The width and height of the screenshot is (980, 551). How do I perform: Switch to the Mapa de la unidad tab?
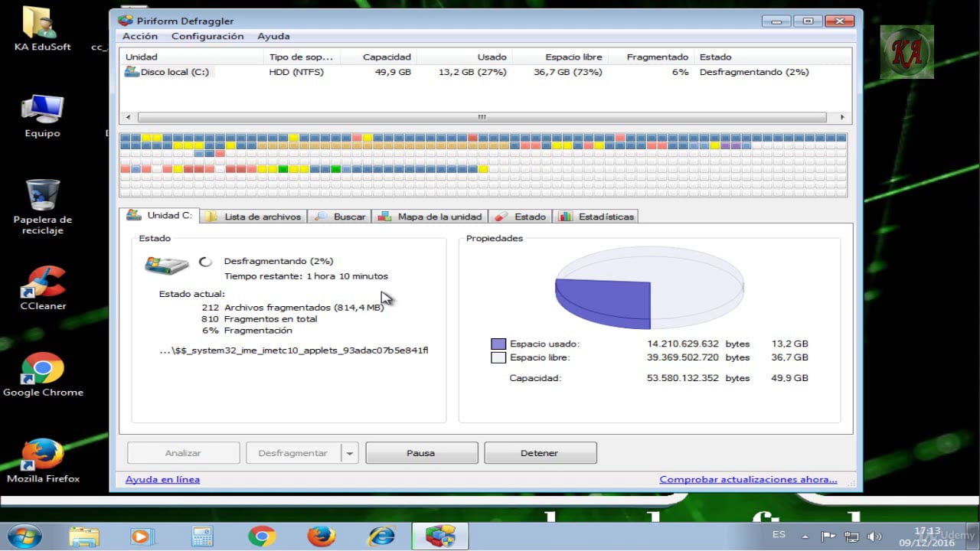(430, 217)
